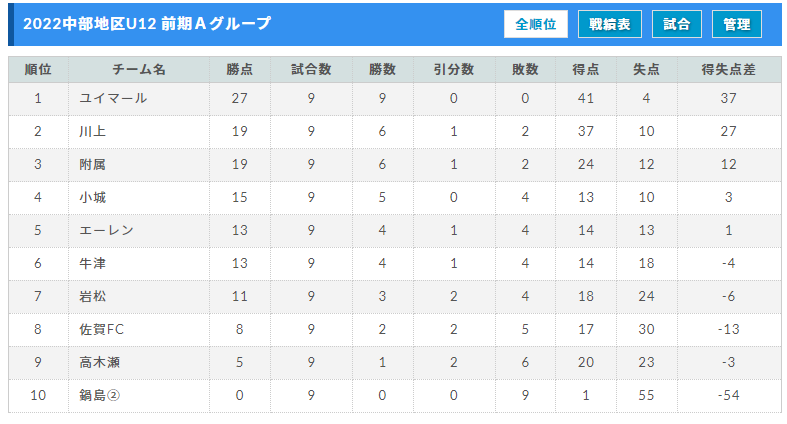The image size is (787, 424).
Task: Click team name 高木瀬
Action: (x=99, y=362)
